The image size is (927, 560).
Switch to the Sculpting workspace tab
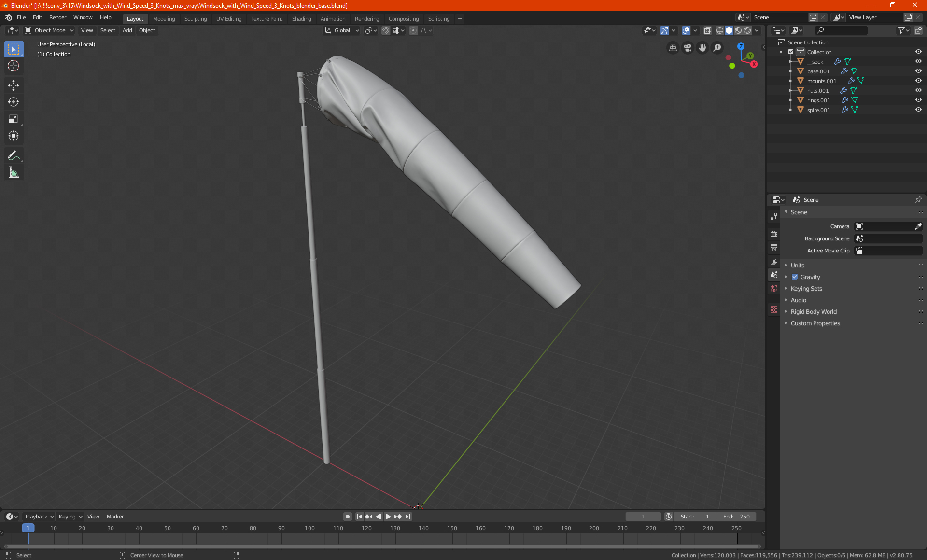click(x=195, y=19)
